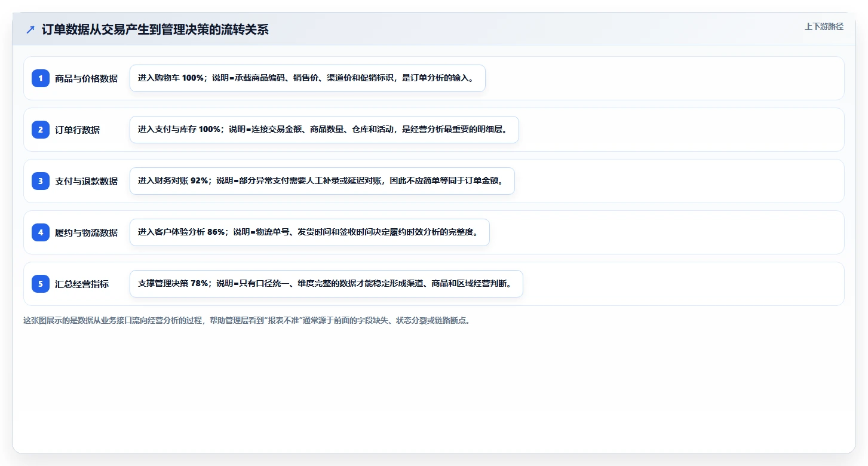The width and height of the screenshot is (868, 466).
Task: Click the 商品与价格数据 label
Action: (86, 78)
